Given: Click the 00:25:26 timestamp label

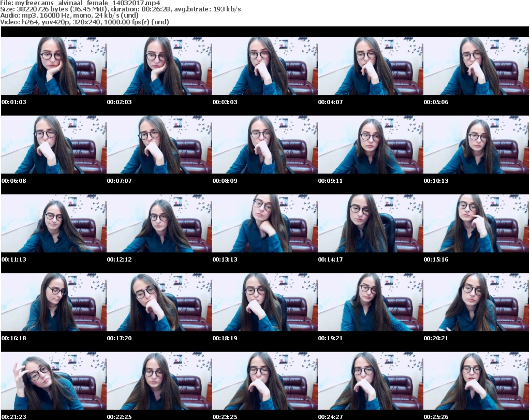Looking at the screenshot, I should click(436, 416).
